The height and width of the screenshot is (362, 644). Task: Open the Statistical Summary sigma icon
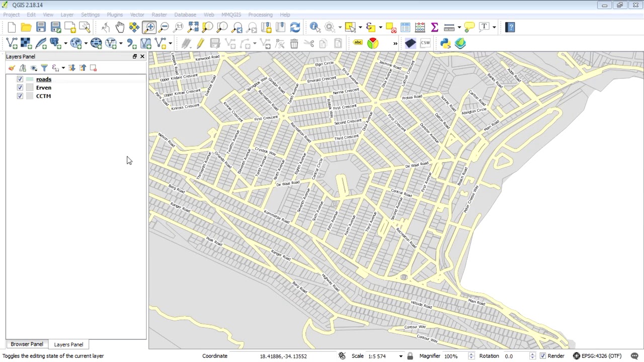[435, 27]
